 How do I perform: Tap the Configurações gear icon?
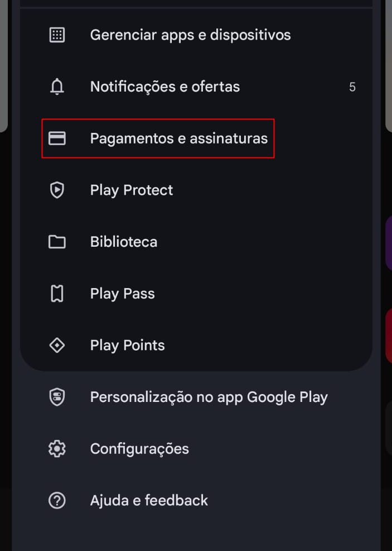[57, 449]
